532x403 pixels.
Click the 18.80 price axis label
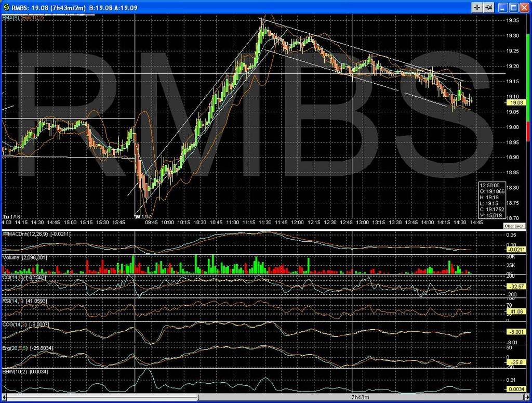[512, 188]
